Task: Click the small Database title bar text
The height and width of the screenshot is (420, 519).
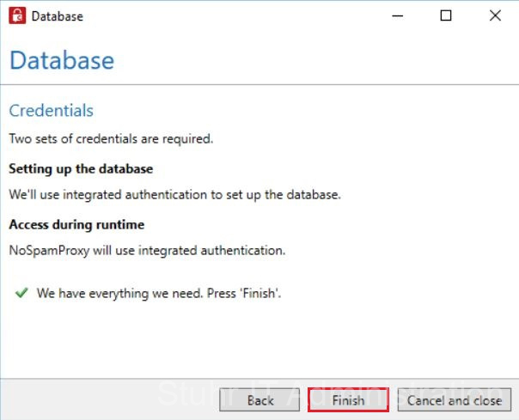Action: tap(58, 16)
